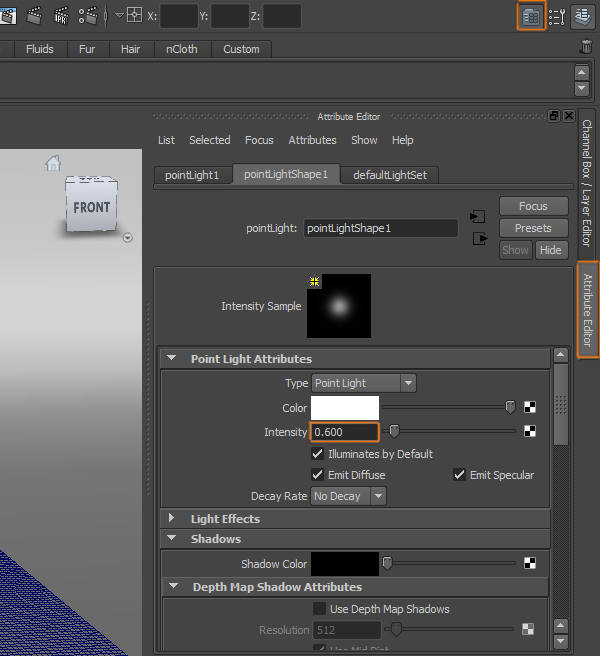Open the Attributes menu in Attribute Editor
The image size is (600, 656).
tap(312, 140)
